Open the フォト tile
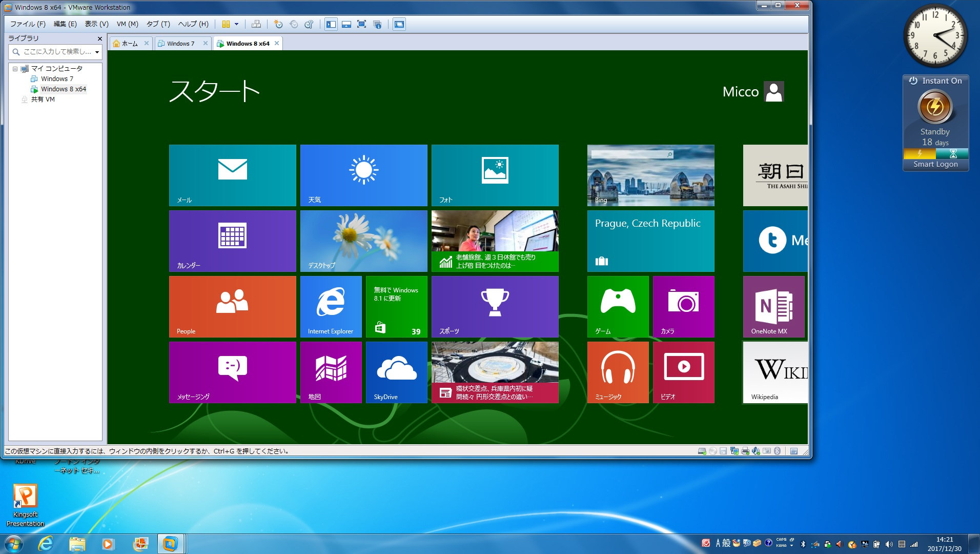Viewport: 980px width, 554px height. 495,175
